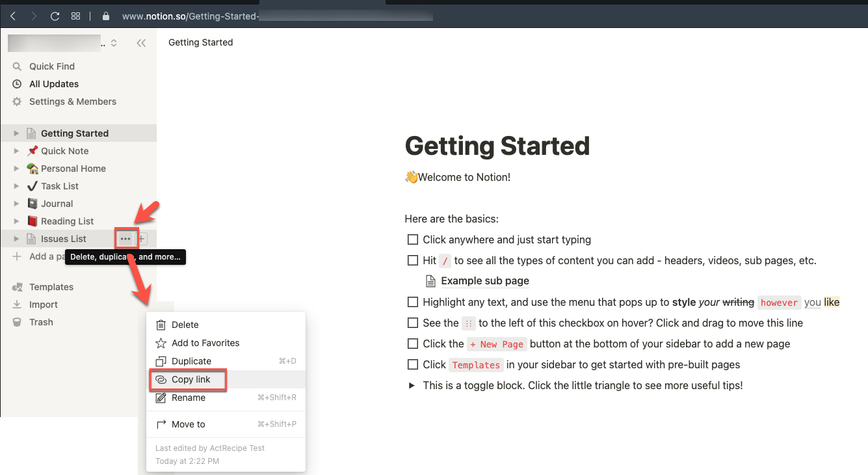Choose Duplicate from the context menu
The height and width of the screenshot is (475, 868).
point(226,361)
